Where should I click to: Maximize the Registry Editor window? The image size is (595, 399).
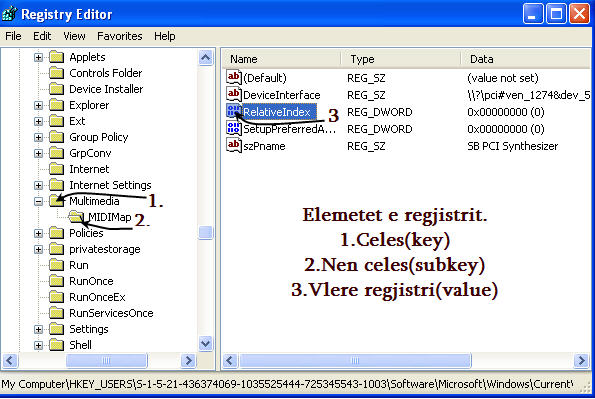[556, 14]
